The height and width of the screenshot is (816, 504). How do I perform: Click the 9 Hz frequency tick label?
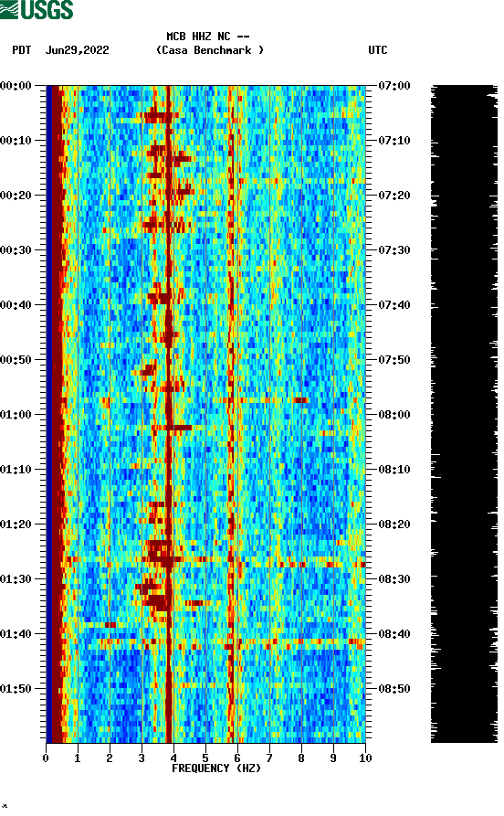pyautogui.click(x=333, y=758)
